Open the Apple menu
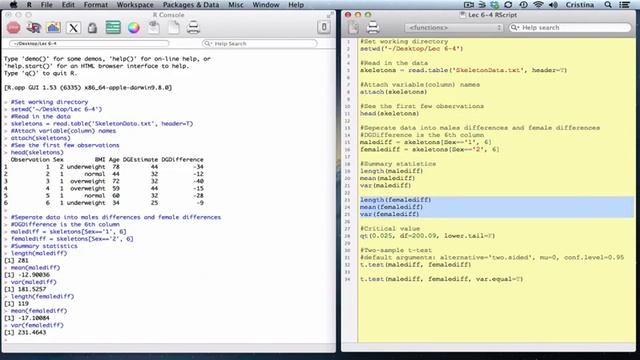This screenshot has width=640, height=360. (x=13, y=5)
